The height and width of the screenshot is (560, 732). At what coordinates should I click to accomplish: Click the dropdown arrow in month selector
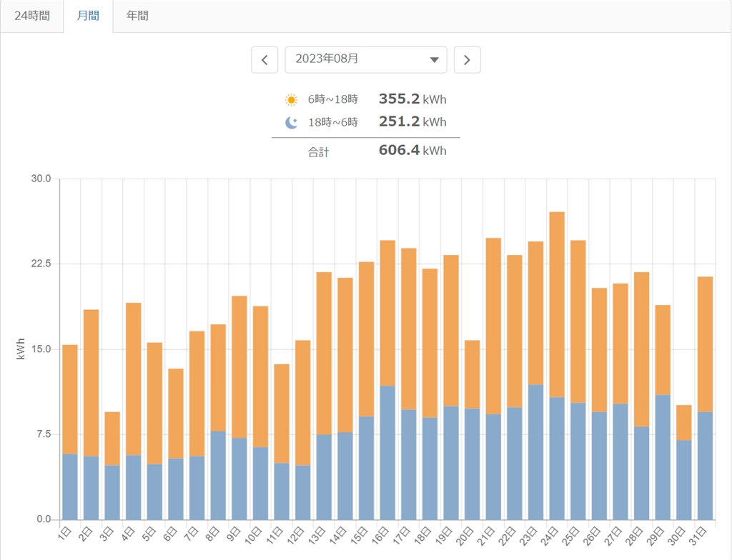434,60
